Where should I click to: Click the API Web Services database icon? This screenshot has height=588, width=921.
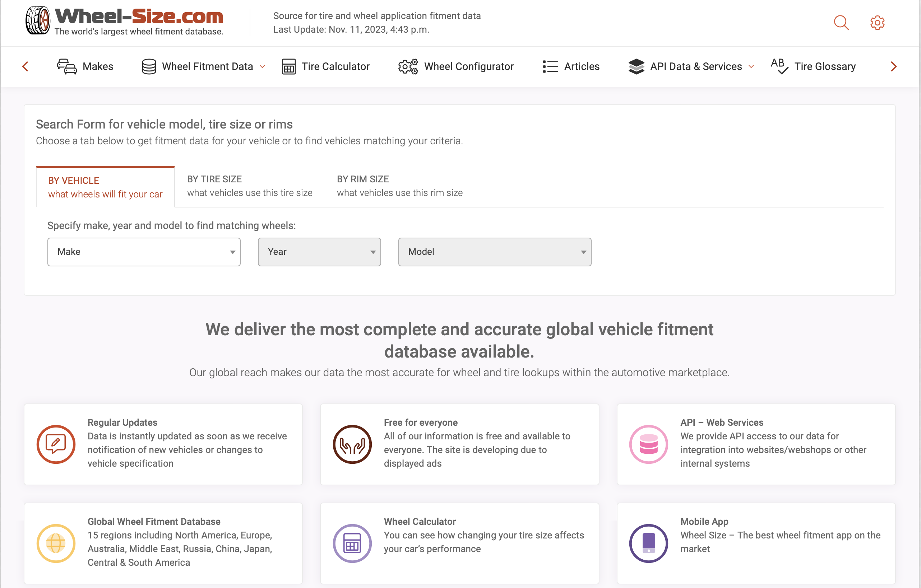pos(649,444)
